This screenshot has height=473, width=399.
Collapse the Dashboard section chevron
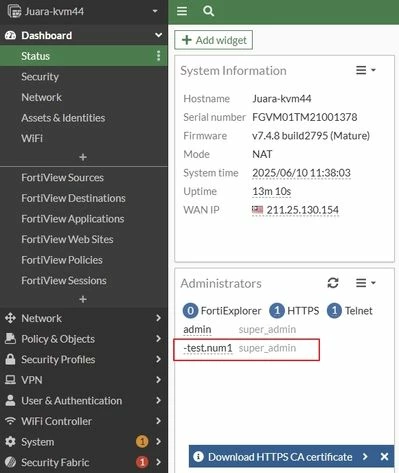pos(159,35)
